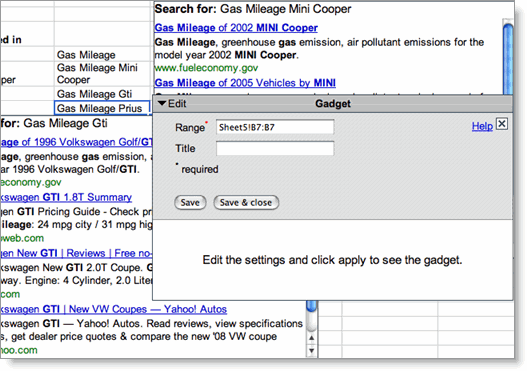The image size is (527, 371).
Task: Click 'Search for: Gas Mileage Mini Cooper' heading
Action: pos(253,9)
